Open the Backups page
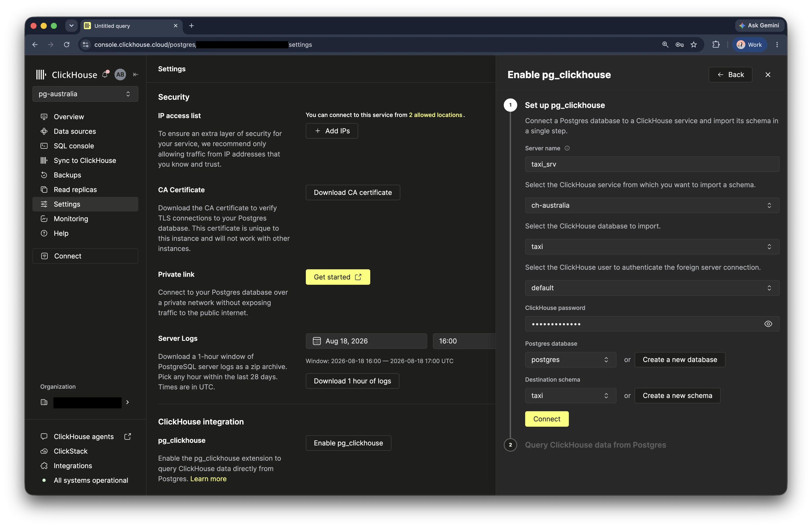812x528 pixels. pyautogui.click(x=85, y=175)
